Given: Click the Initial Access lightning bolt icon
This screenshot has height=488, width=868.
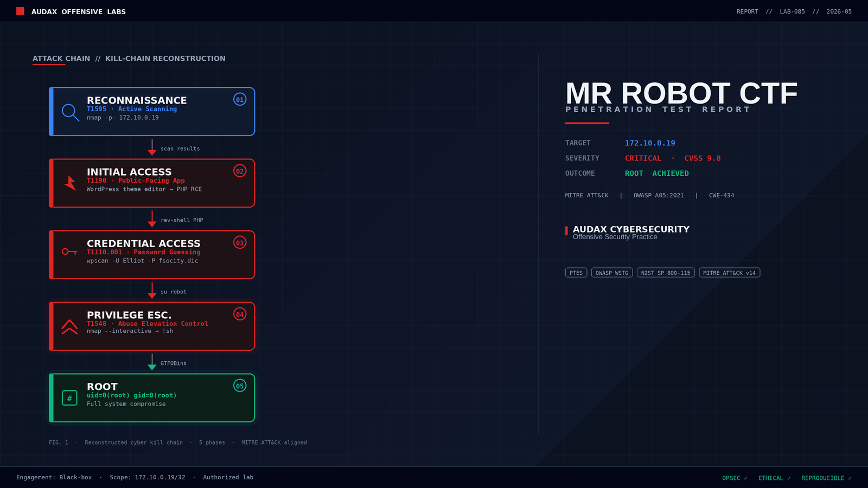Looking at the screenshot, I should [70, 183].
